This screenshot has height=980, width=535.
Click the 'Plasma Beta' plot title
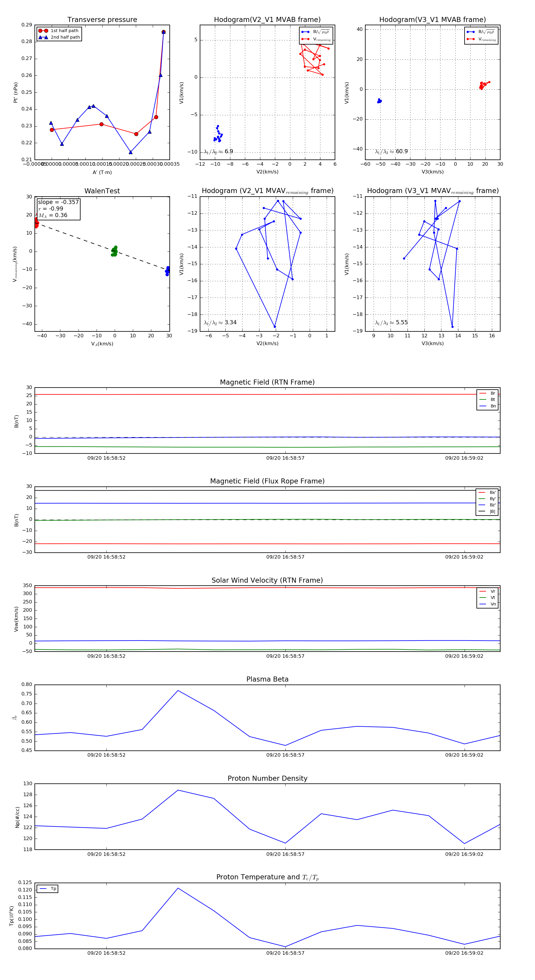(267, 679)
